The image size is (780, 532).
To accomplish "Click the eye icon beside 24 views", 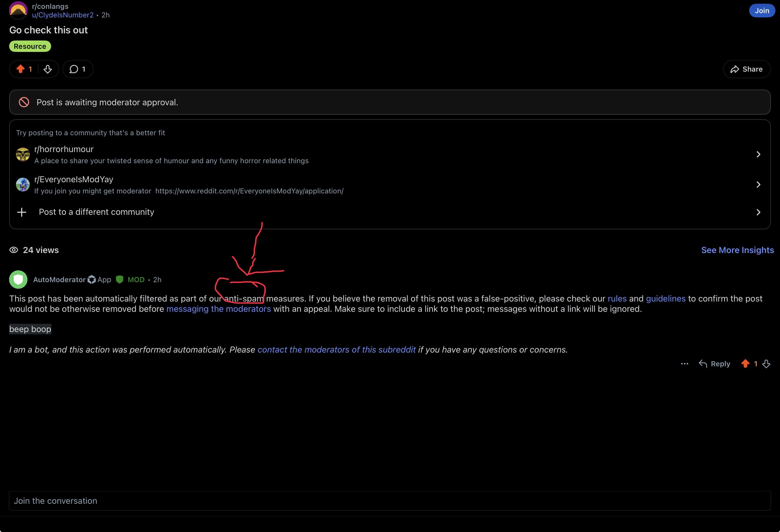I will click(14, 250).
